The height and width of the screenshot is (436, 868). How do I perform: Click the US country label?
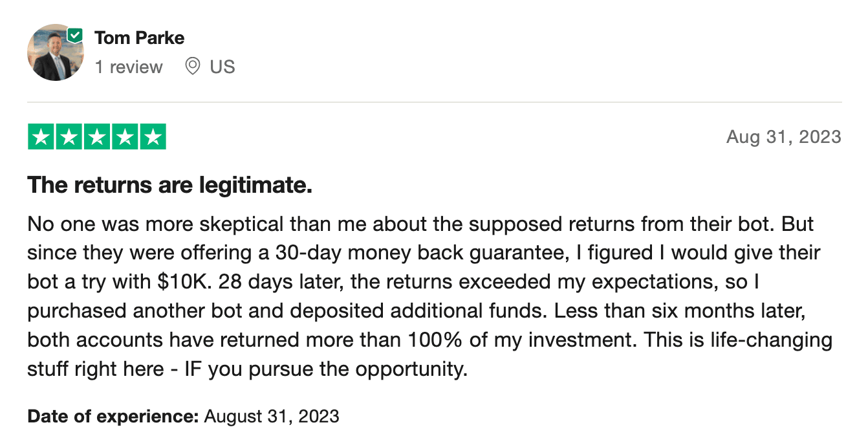(x=222, y=67)
